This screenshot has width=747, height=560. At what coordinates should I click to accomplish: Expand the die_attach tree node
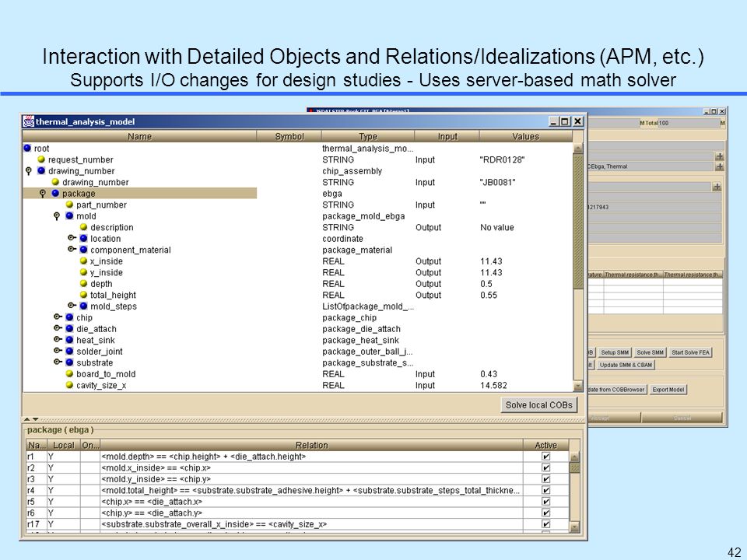pos(58,327)
